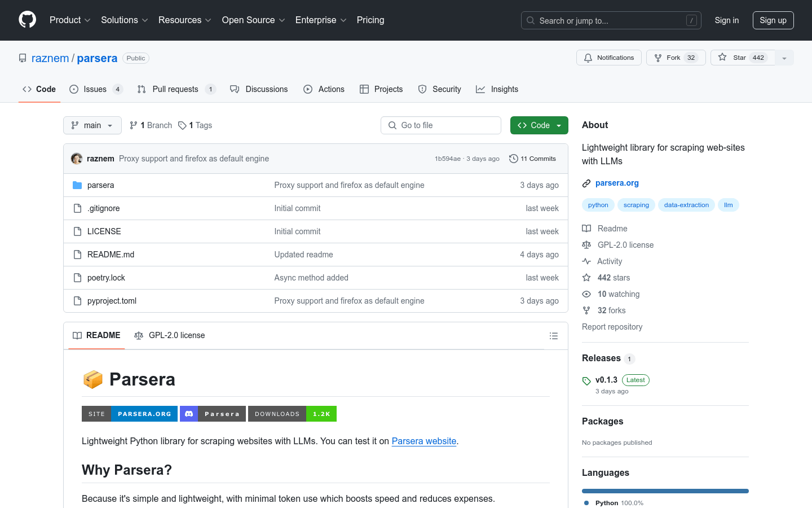812x508 pixels.
Task: Switch to the Code tab
Action: (x=39, y=89)
